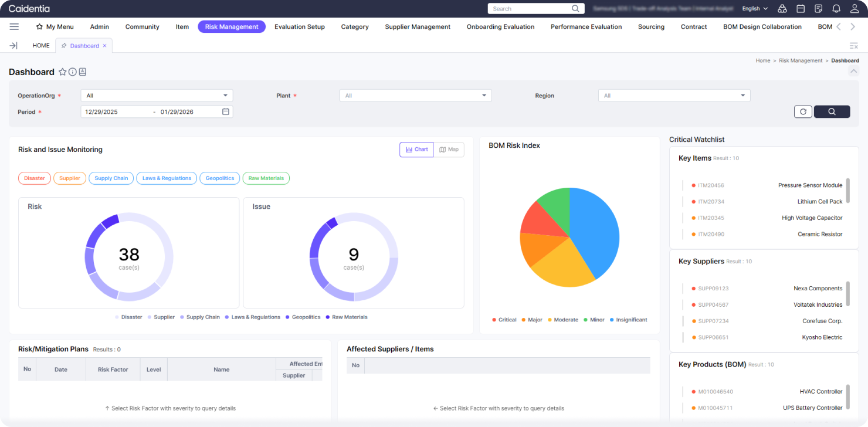Switch to the HOME tab
Screen dimensions: 868x427
pos(41,45)
